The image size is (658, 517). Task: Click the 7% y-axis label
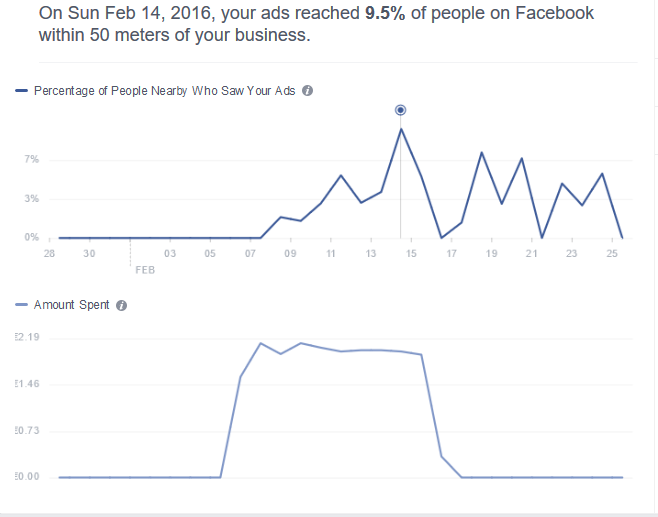30,160
